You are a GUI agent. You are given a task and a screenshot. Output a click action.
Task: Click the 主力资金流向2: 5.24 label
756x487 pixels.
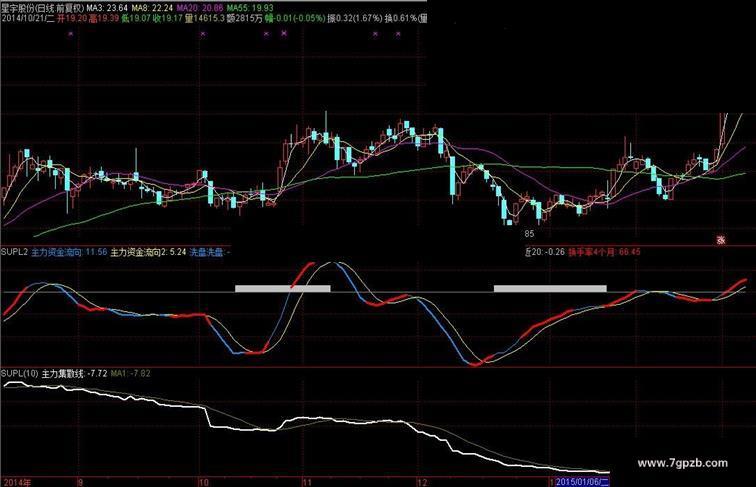pos(148,252)
